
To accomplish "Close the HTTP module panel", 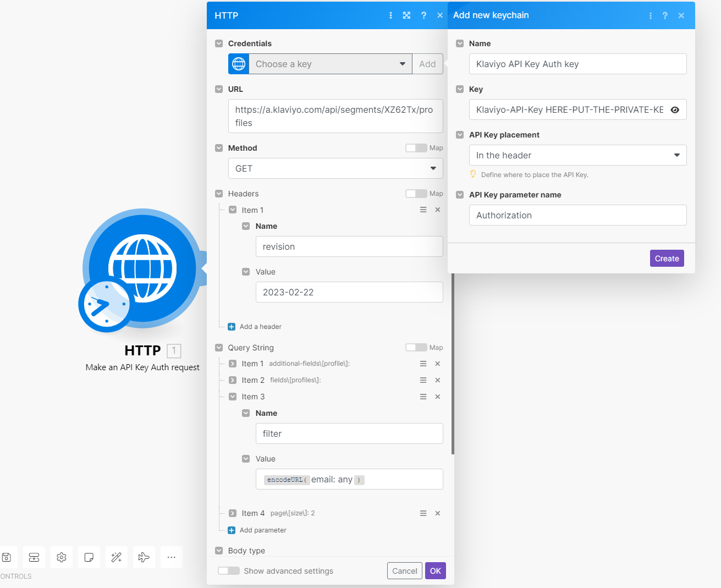I will (440, 15).
